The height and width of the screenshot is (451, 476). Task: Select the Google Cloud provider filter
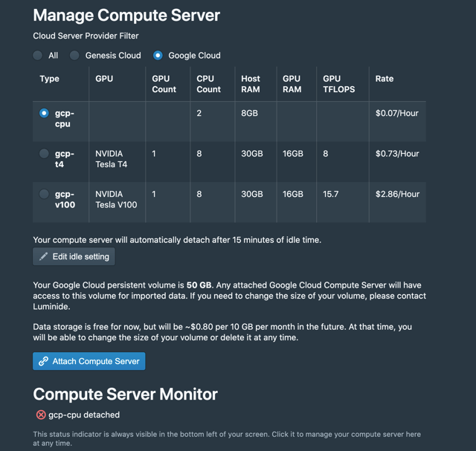click(x=158, y=56)
